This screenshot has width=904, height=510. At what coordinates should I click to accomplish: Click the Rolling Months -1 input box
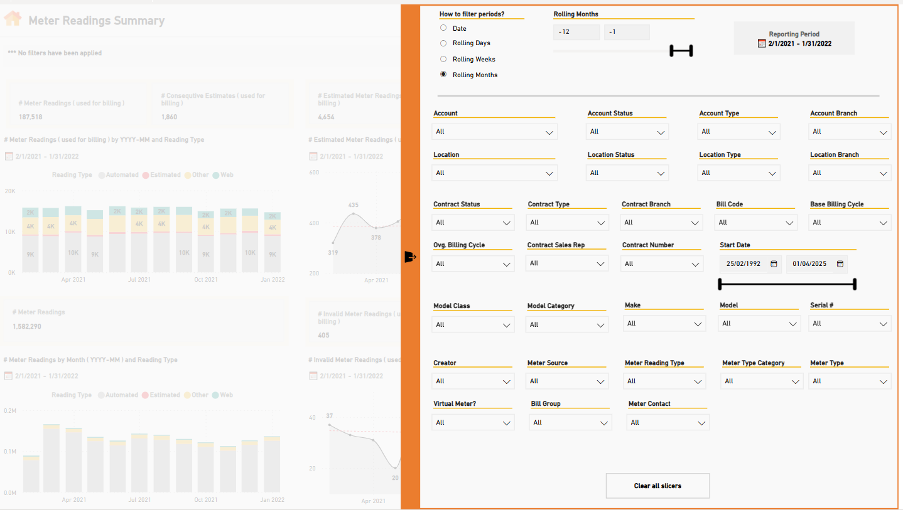point(627,32)
